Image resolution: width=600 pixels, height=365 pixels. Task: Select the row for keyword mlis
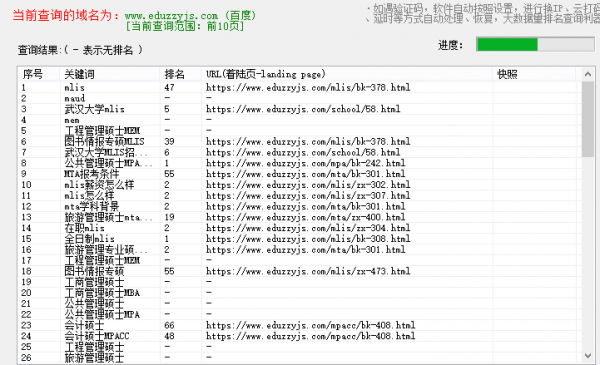297,88
